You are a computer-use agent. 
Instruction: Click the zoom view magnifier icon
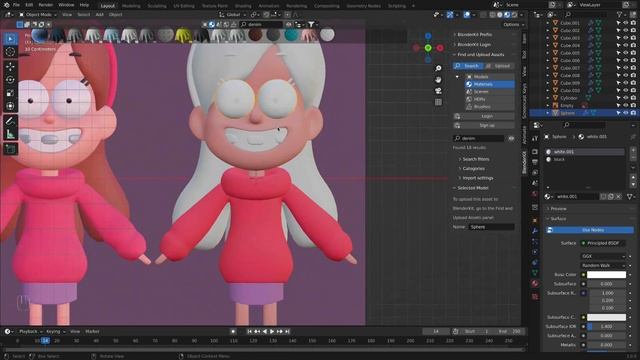[x=438, y=69]
